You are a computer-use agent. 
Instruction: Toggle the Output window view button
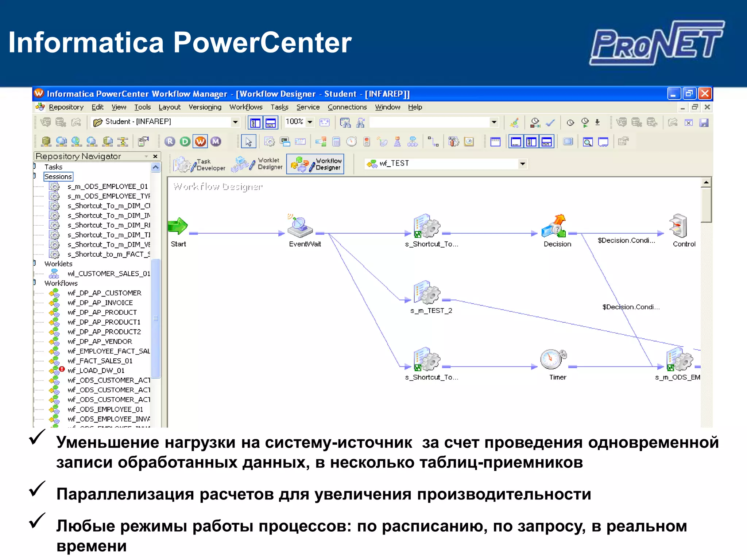click(271, 122)
